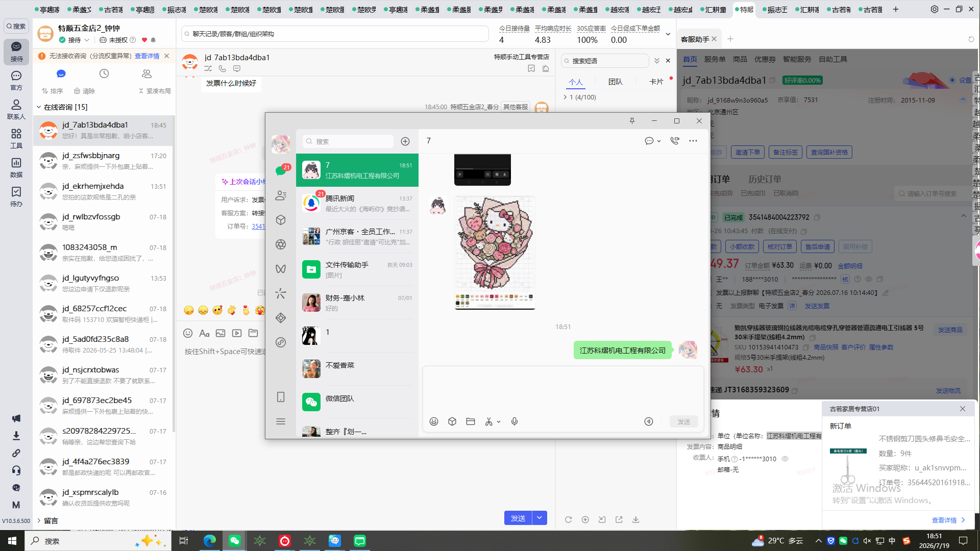980x551 pixels.
Task: Open the WeChat chat more options ellipsis
Action: pyautogui.click(x=693, y=141)
